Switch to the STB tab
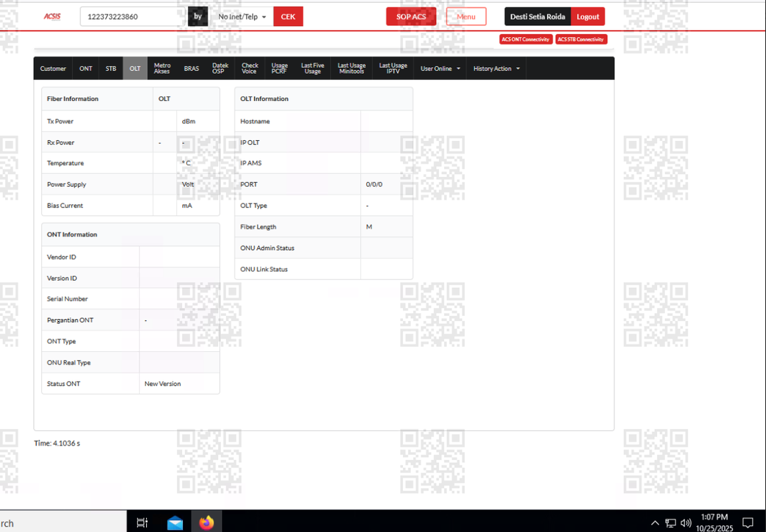 click(x=111, y=68)
